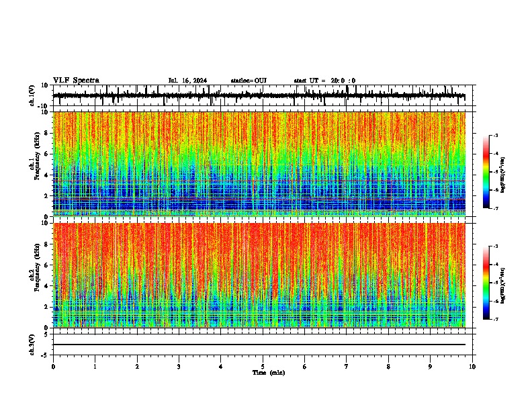Click the ch.1 voltage waveform trace
532x411 pixels.
(259, 95)
